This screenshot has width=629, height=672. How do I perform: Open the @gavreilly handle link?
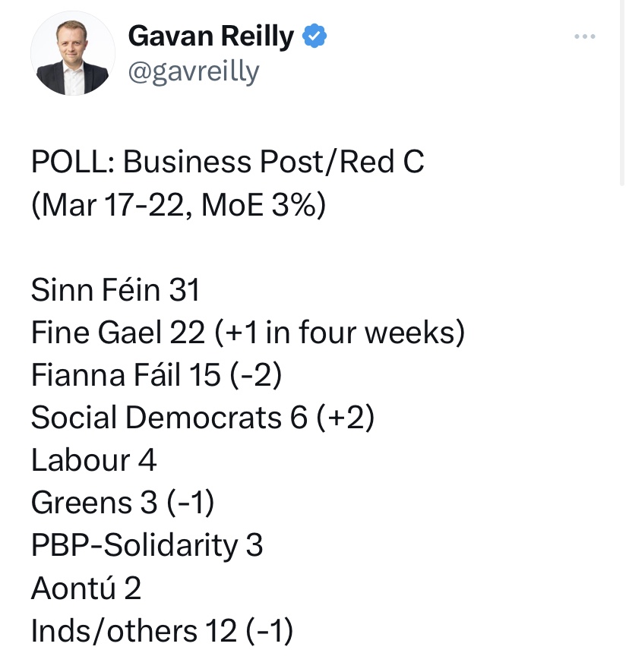coord(194,71)
